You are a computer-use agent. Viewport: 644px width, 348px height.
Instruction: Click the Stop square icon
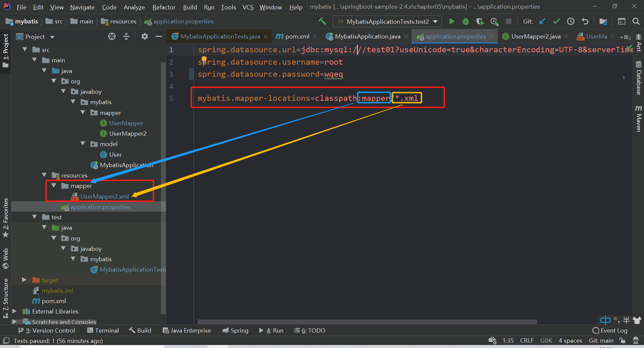coord(508,21)
